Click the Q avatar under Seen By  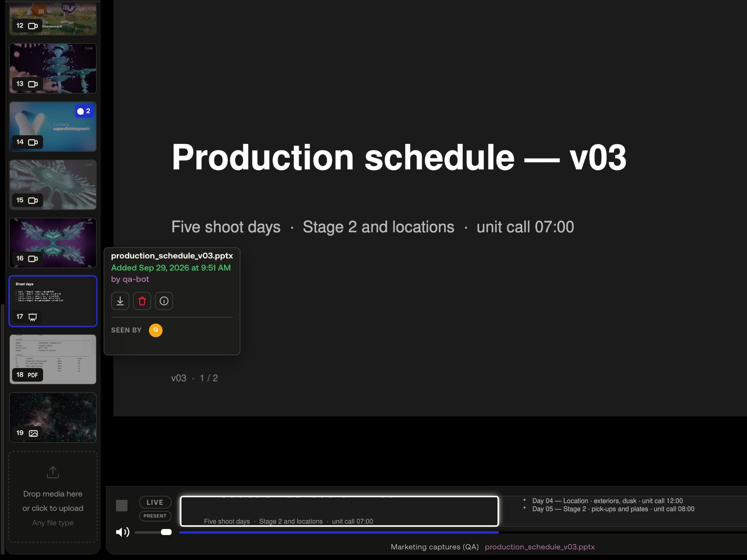click(x=156, y=330)
